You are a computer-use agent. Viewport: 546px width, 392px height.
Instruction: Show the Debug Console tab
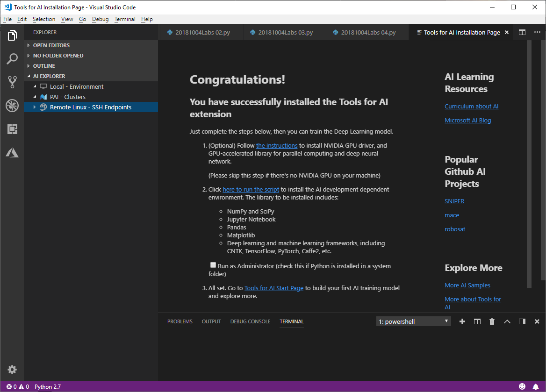coord(251,321)
